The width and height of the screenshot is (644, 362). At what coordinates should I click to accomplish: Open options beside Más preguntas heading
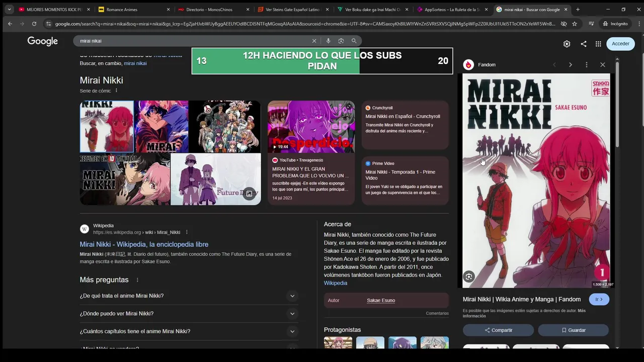click(x=137, y=280)
